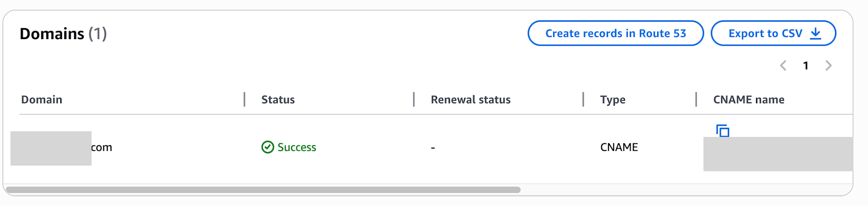Go to the next page of domains
Image resolution: width=868 pixels, height=206 pixels.
click(828, 66)
